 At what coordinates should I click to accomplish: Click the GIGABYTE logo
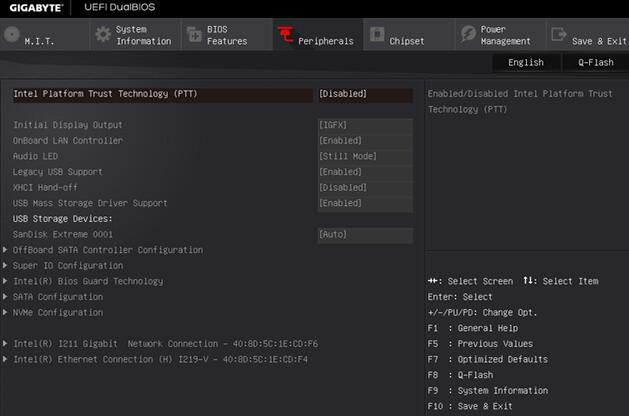tap(34, 8)
